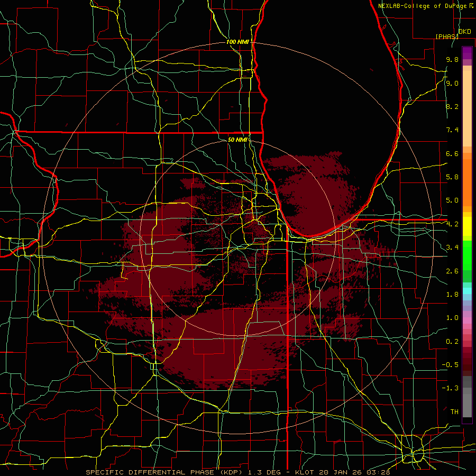
Task: Click the yellow segment of the color bar
Action: click(467, 226)
